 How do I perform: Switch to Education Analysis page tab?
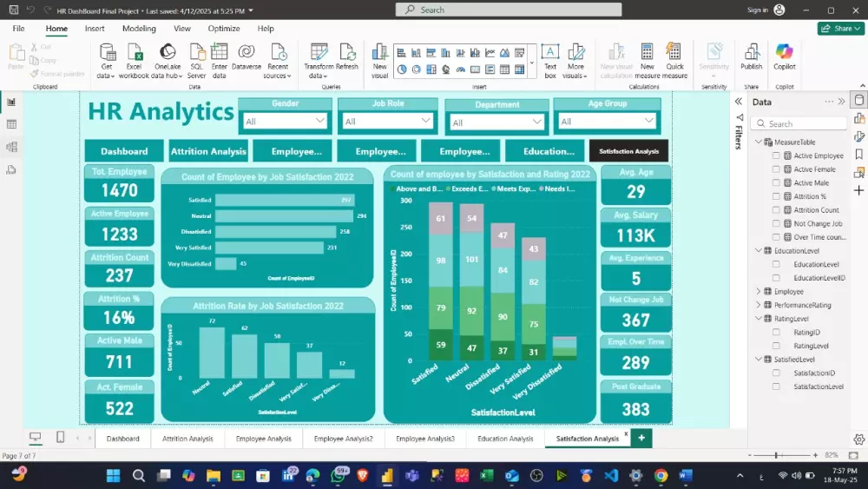(505, 438)
